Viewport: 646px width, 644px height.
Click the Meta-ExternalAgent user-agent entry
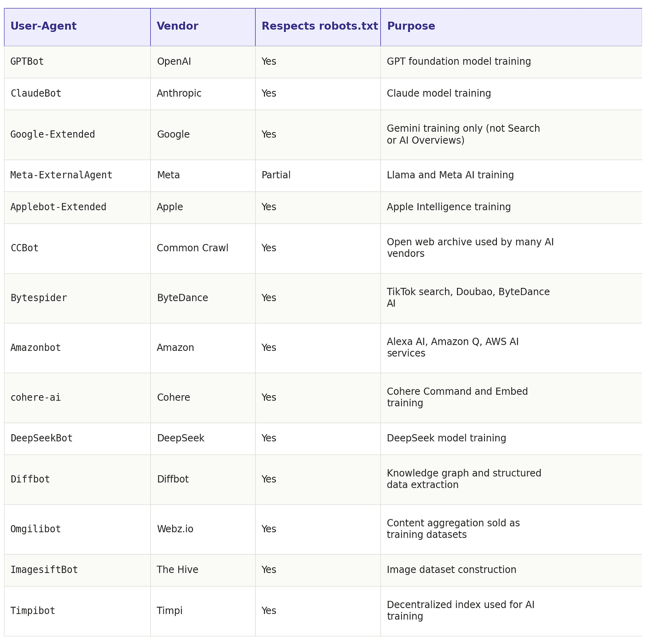point(61,175)
